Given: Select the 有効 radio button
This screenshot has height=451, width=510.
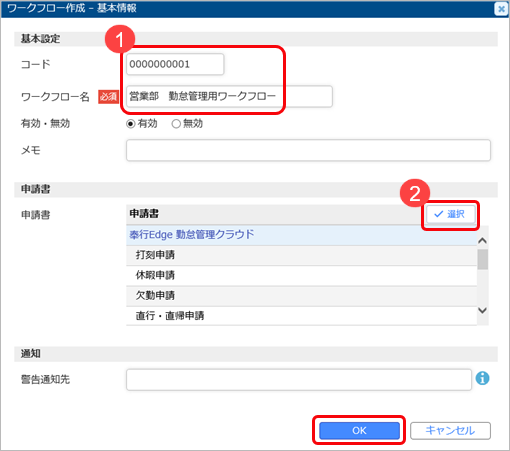Looking at the screenshot, I should (x=131, y=124).
